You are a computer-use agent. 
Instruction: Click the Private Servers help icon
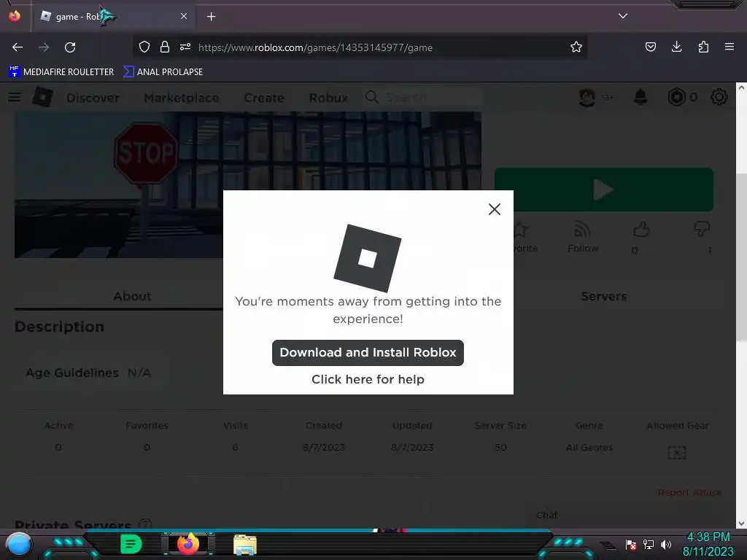tap(145, 524)
